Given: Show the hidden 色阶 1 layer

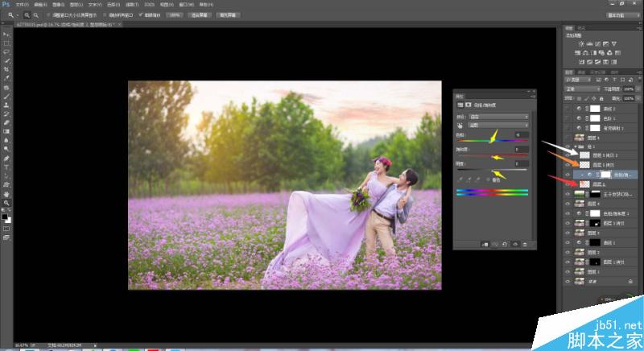Looking at the screenshot, I should point(568,118).
